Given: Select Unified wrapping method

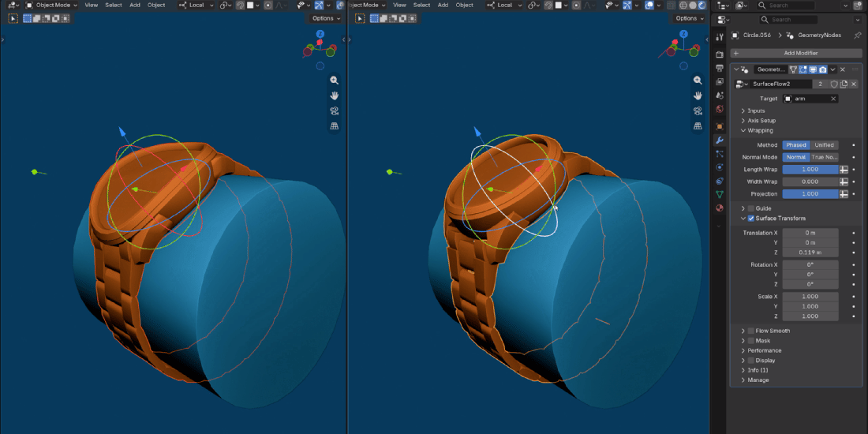Looking at the screenshot, I should pyautogui.click(x=825, y=145).
